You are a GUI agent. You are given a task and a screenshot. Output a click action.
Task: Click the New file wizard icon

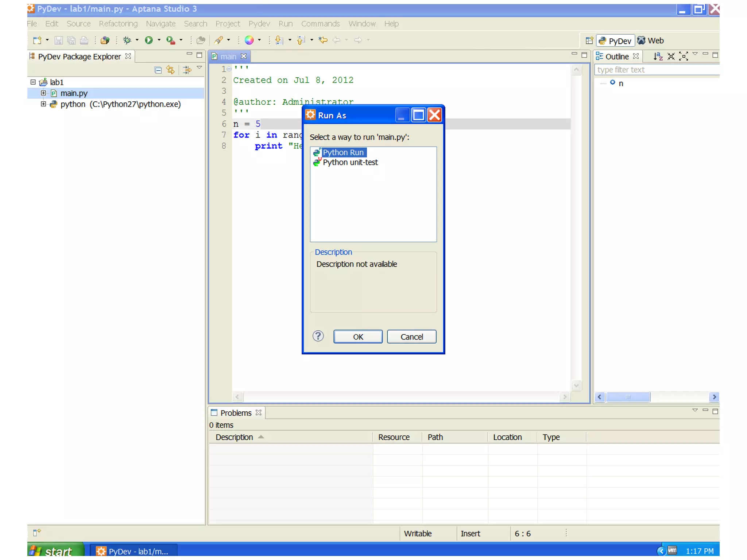pyautogui.click(x=37, y=40)
